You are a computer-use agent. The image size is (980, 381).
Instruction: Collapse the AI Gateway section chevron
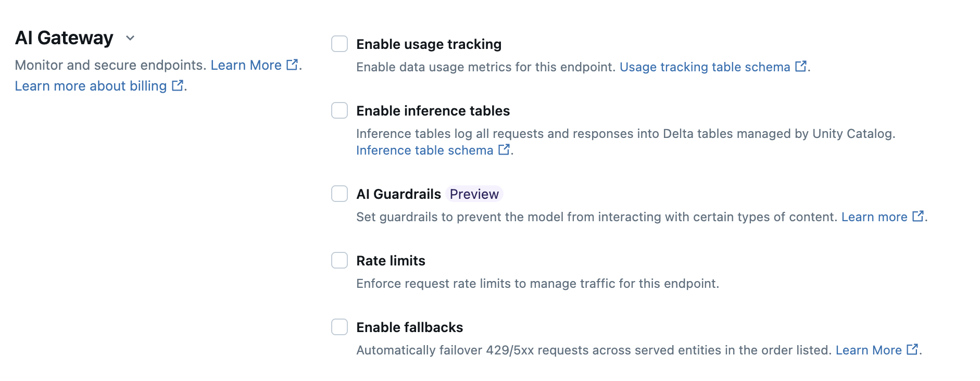pyautogui.click(x=130, y=38)
